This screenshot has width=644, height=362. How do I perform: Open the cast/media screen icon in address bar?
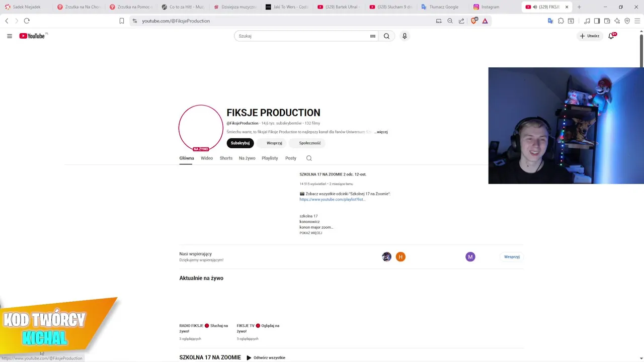[439, 21]
